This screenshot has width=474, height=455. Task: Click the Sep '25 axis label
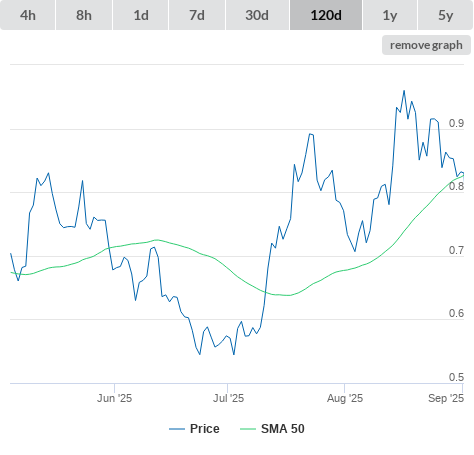446,398
